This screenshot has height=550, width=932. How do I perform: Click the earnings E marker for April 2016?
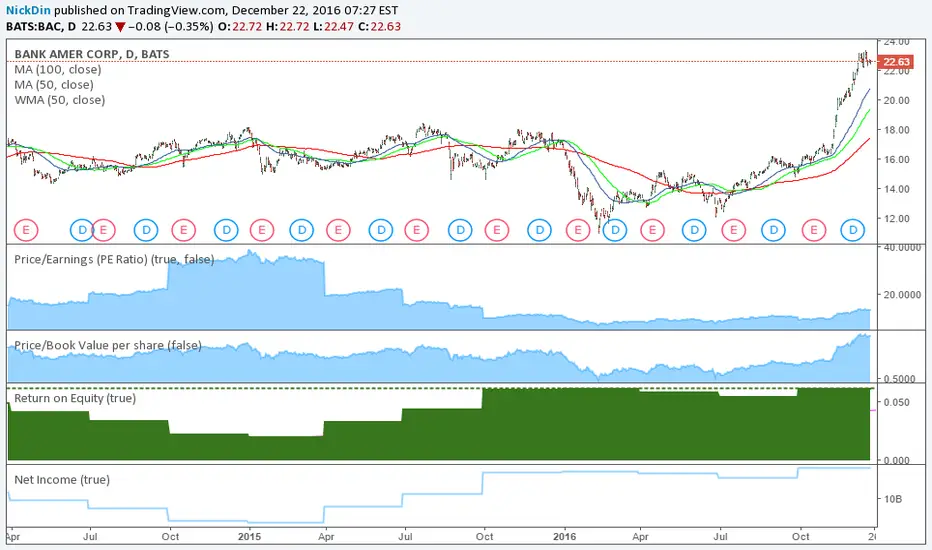[652, 230]
